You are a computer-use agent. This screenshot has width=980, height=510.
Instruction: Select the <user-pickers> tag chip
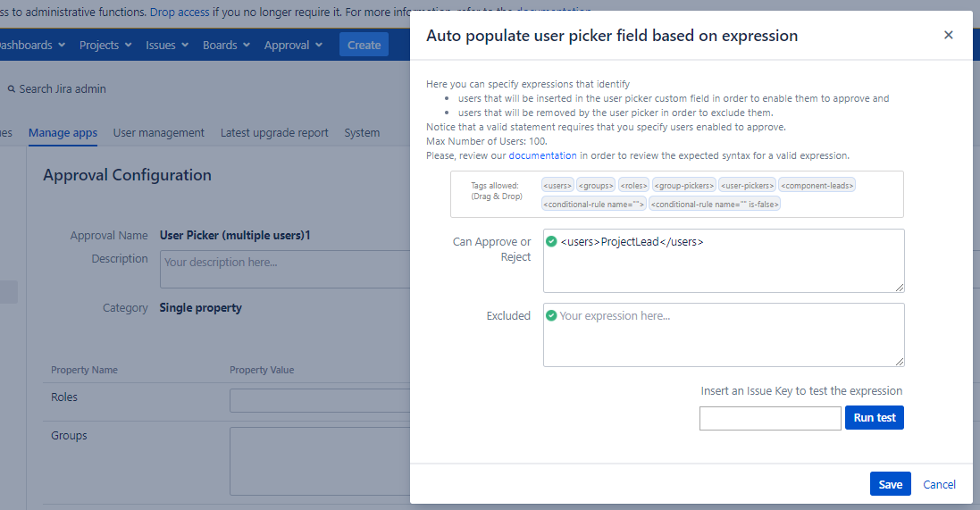click(x=748, y=185)
